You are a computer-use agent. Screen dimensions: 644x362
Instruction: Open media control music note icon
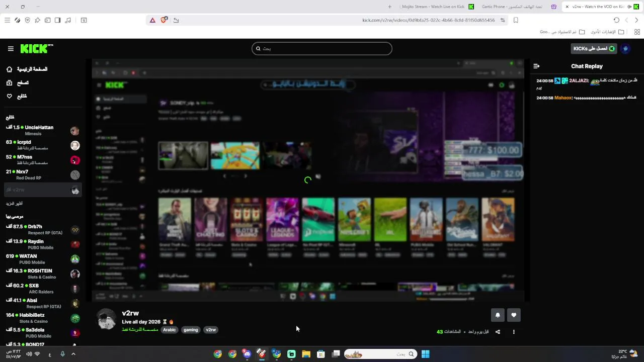68,20
